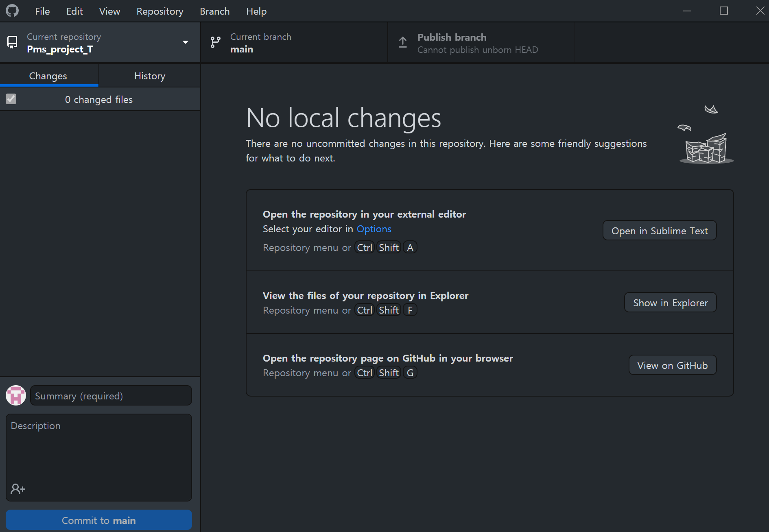Click the upload arrow Publish branch icon
769x532 pixels.
(x=403, y=42)
